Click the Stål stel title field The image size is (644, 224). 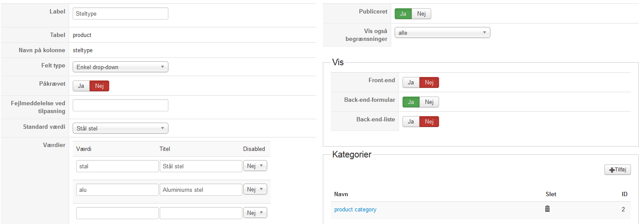[201, 166]
